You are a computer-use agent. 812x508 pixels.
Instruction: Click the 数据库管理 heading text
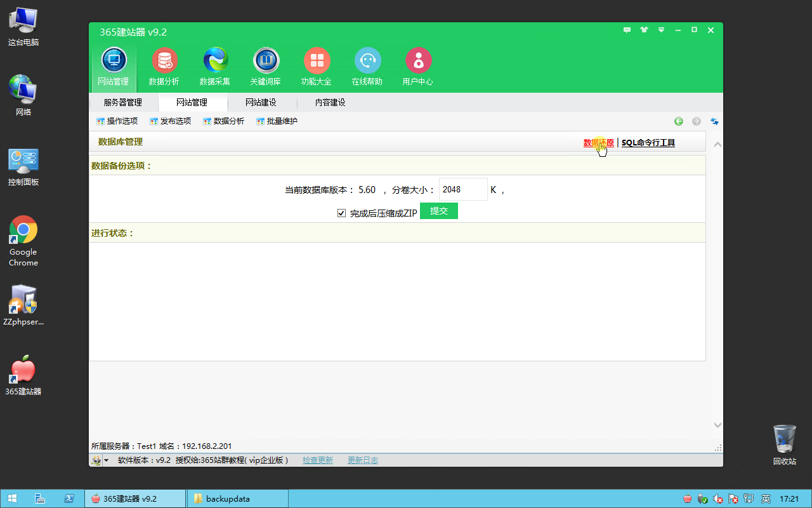(x=121, y=142)
